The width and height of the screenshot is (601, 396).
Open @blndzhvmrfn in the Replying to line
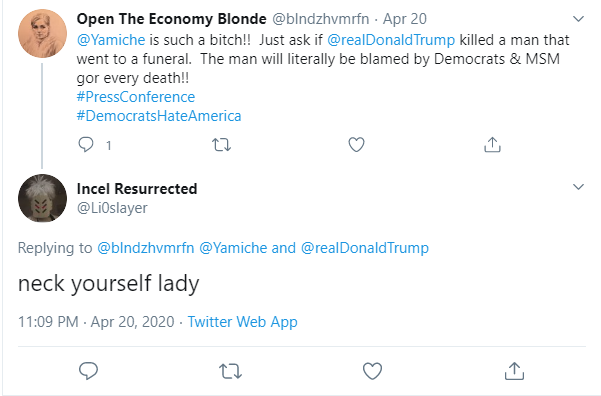click(x=146, y=248)
